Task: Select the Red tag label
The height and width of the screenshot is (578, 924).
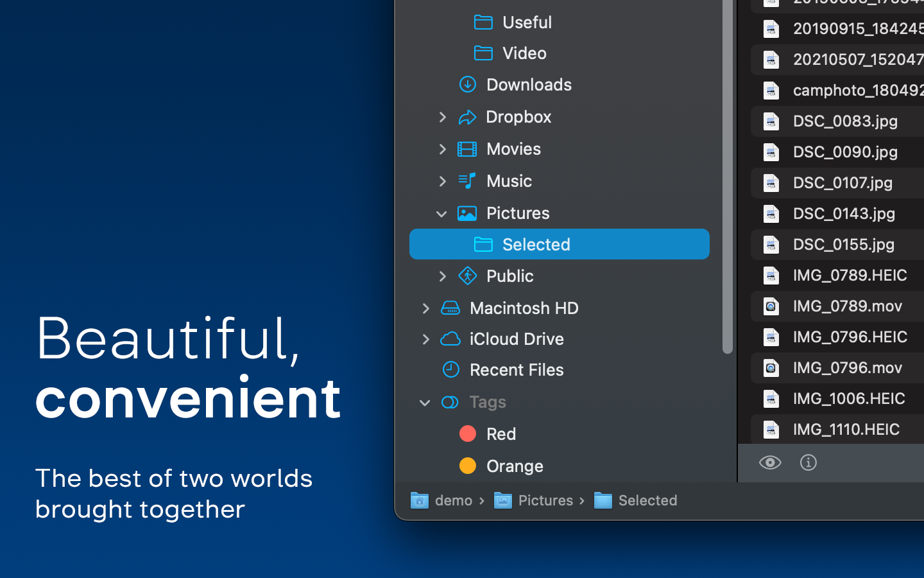Action: (x=501, y=434)
